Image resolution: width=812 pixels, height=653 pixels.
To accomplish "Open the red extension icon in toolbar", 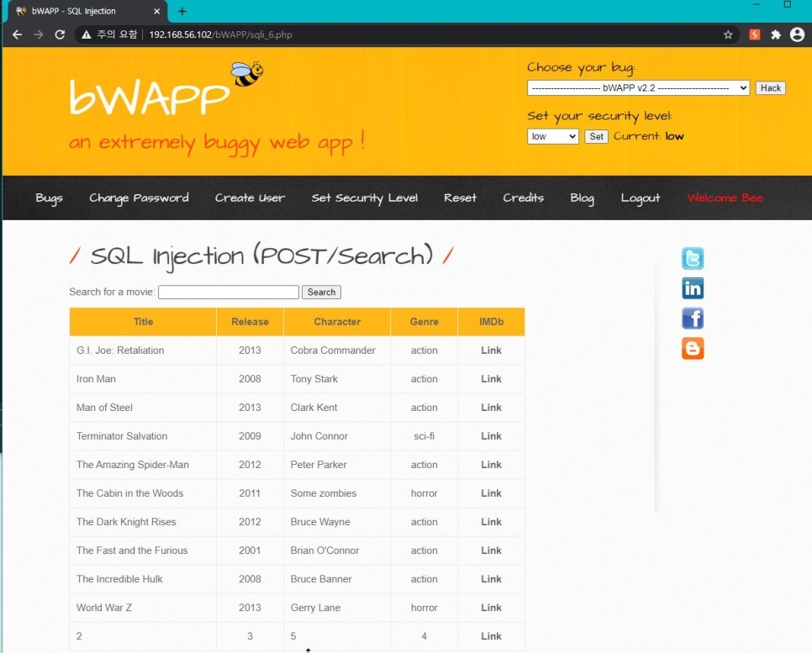I will (x=755, y=34).
